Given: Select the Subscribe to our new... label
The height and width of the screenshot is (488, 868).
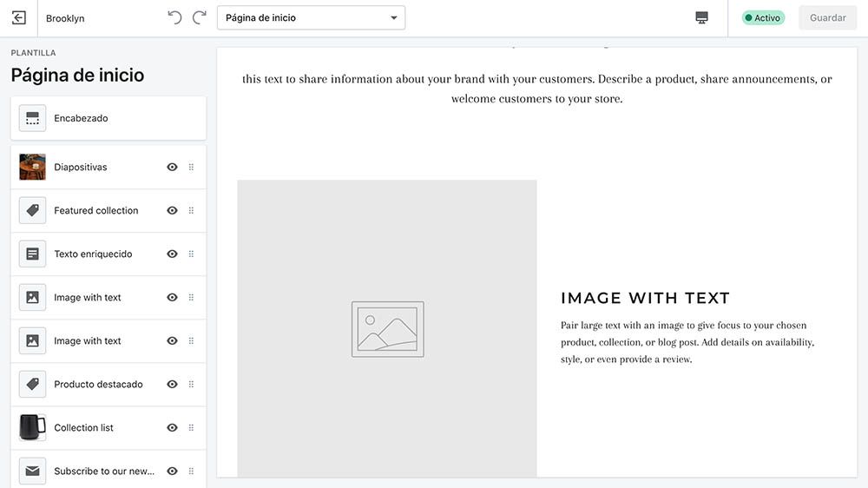Looking at the screenshot, I should tap(104, 471).
